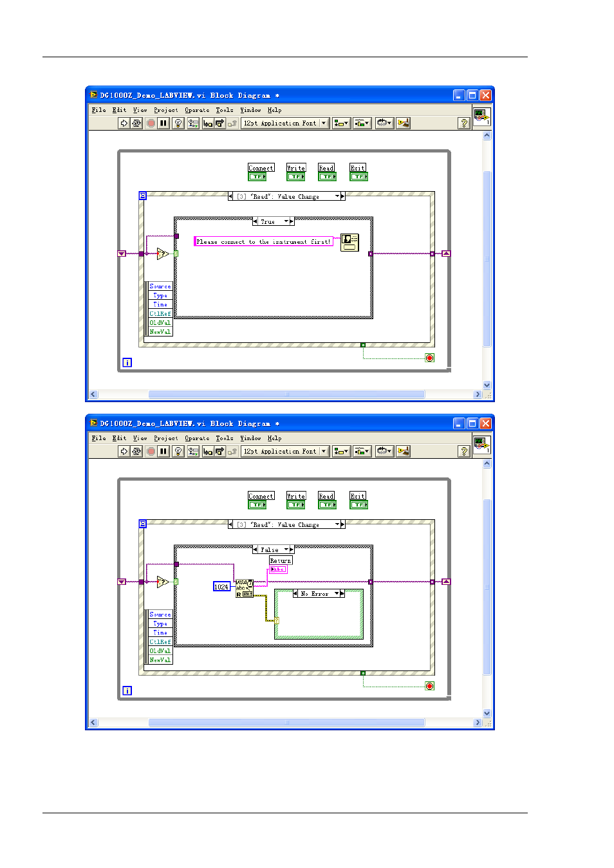This screenshot has width=614, height=868.
Task: Open Operate menu in lower window
Action: [x=197, y=438]
